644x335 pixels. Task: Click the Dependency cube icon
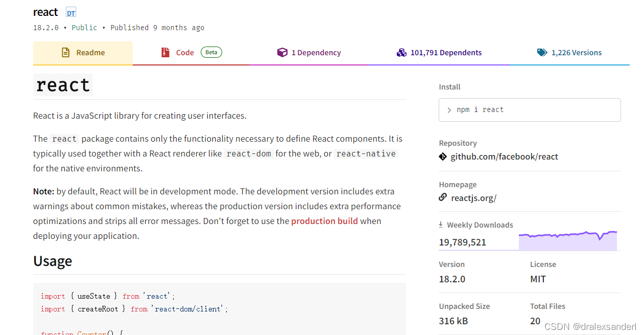[282, 53]
